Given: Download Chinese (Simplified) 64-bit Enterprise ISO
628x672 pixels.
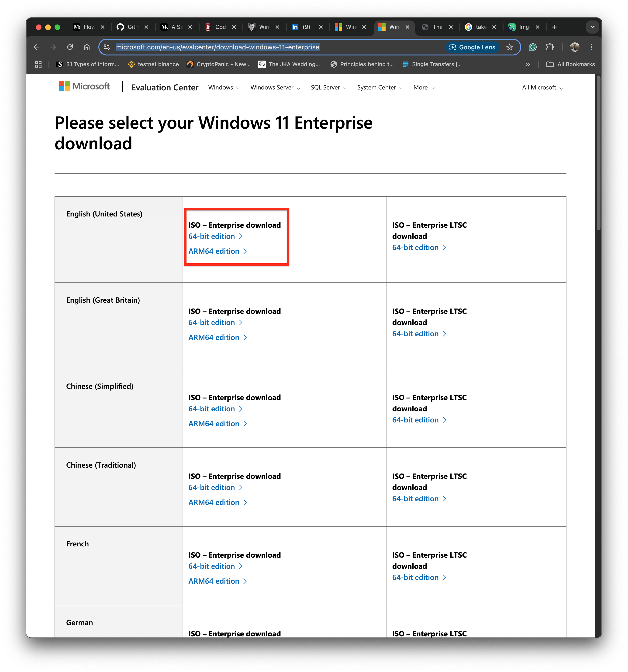Looking at the screenshot, I should pyautogui.click(x=215, y=409).
